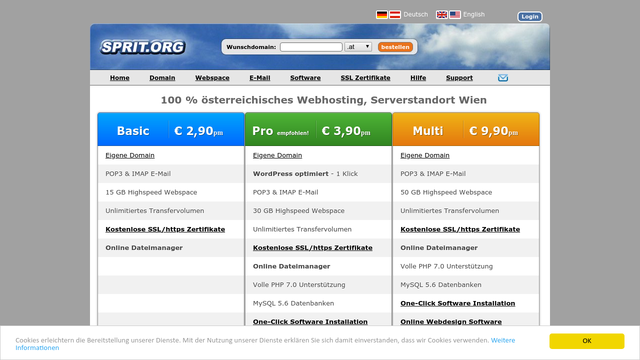Click 'POP3 & IMAP E-Mail' in Multi
The image size is (640, 360).
click(x=433, y=174)
